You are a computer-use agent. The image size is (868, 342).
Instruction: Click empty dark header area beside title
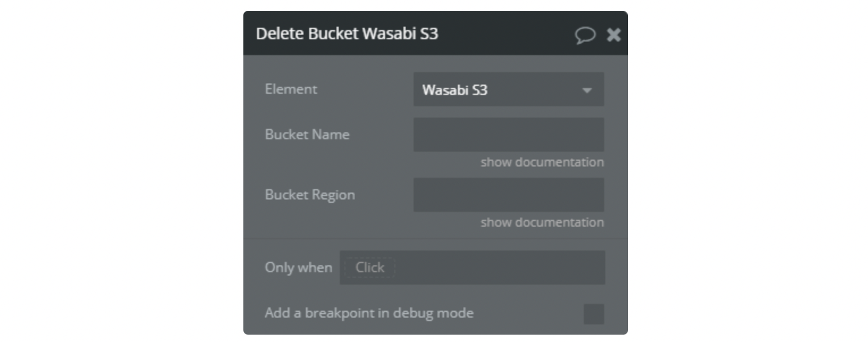click(505, 34)
